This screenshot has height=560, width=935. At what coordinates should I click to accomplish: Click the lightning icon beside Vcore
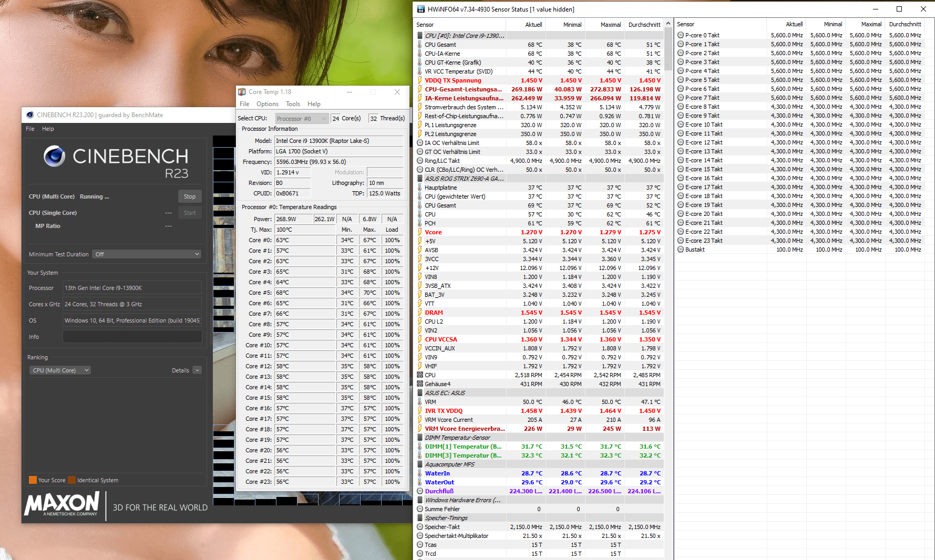coord(420,232)
